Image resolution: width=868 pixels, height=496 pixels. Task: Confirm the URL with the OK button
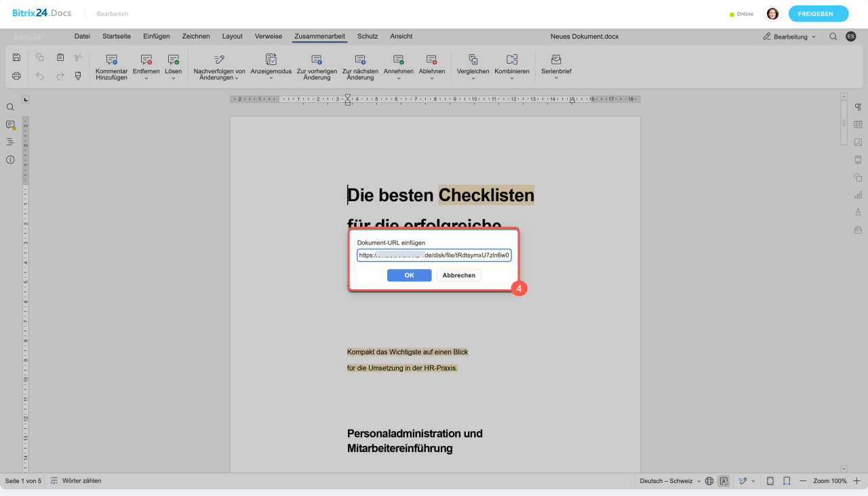409,275
